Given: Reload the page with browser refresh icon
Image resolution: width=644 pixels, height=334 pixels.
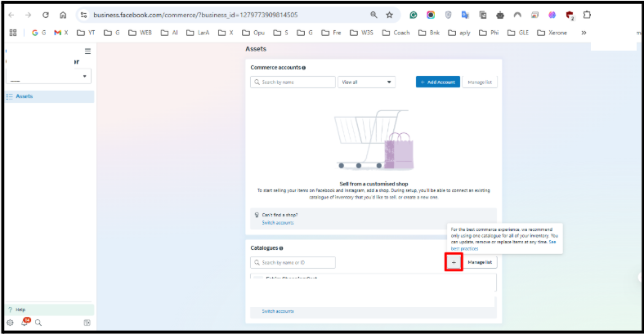Looking at the screenshot, I should point(45,15).
